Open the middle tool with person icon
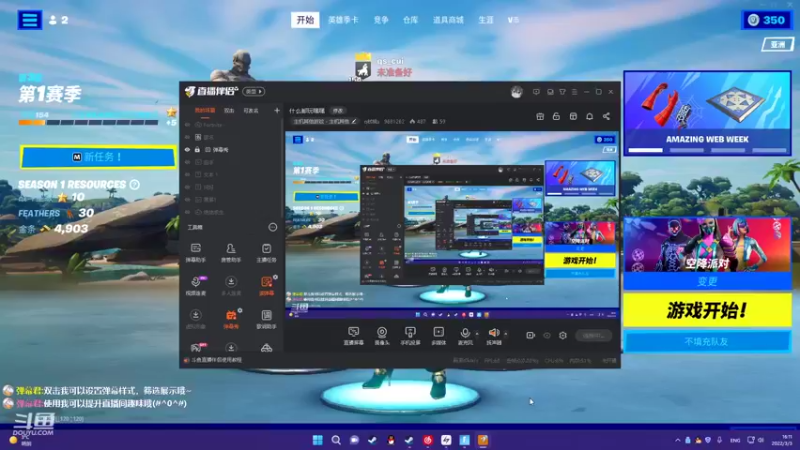The image size is (800, 450). (x=231, y=253)
